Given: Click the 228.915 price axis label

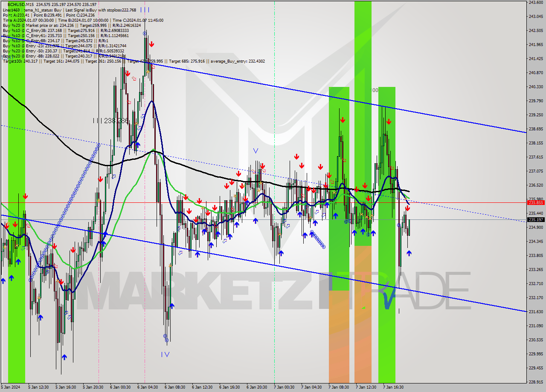Looking at the screenshot, I should point(536,382).
